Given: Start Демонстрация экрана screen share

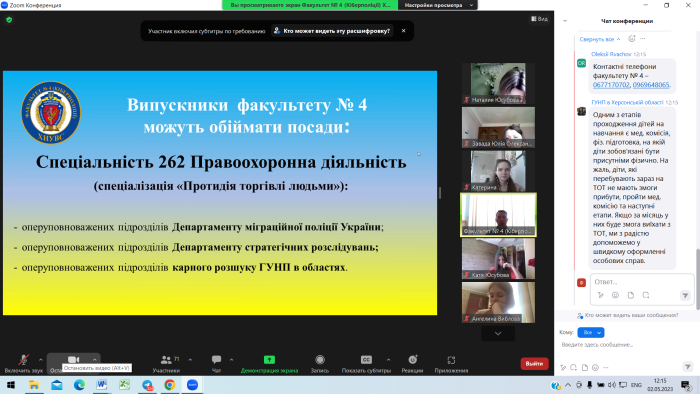Looking at the screenshot, I should 269,363.
